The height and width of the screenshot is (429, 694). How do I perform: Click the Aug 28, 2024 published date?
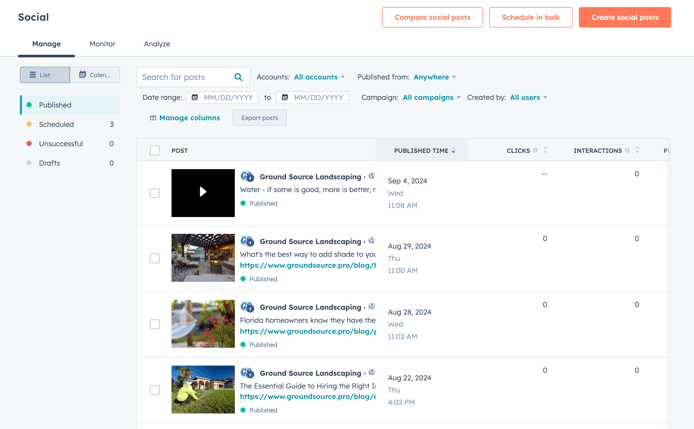[x=409, y=312]
